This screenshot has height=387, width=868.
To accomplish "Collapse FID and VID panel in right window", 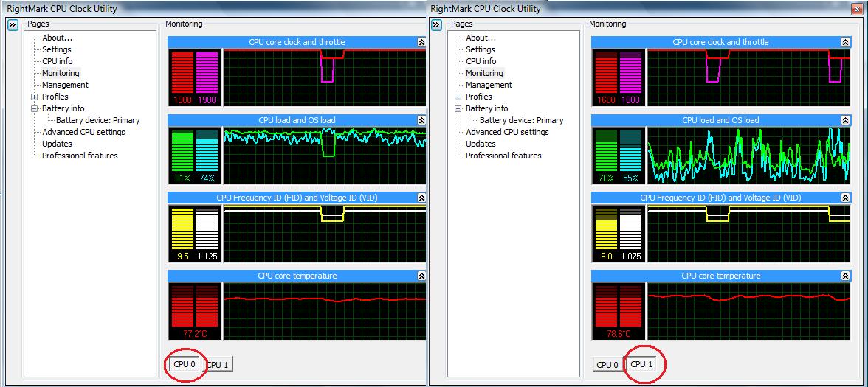I will tap(844, 198).
